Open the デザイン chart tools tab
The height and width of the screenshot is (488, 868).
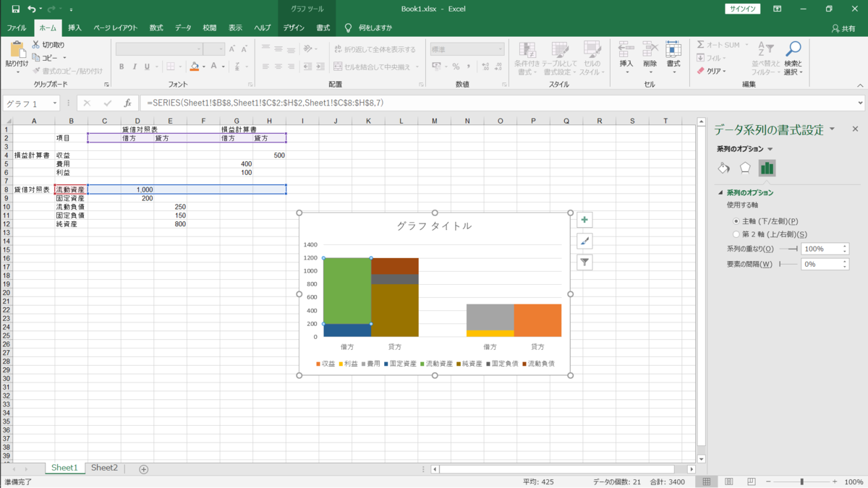[x=293, y=28]
